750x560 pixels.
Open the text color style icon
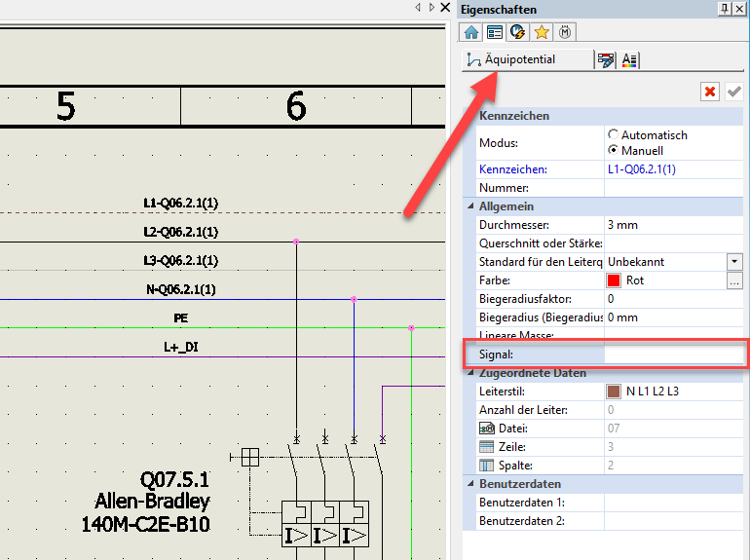click(629, 60)
